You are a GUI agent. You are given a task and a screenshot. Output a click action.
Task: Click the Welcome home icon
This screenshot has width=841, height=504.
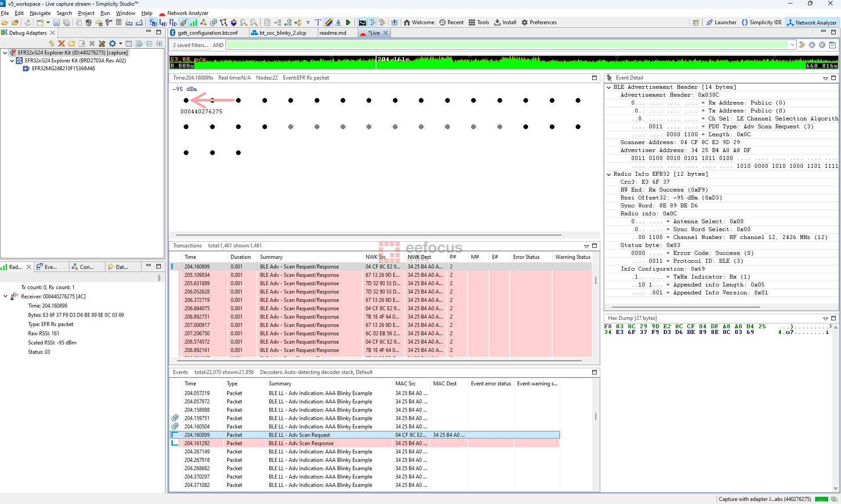407,22
